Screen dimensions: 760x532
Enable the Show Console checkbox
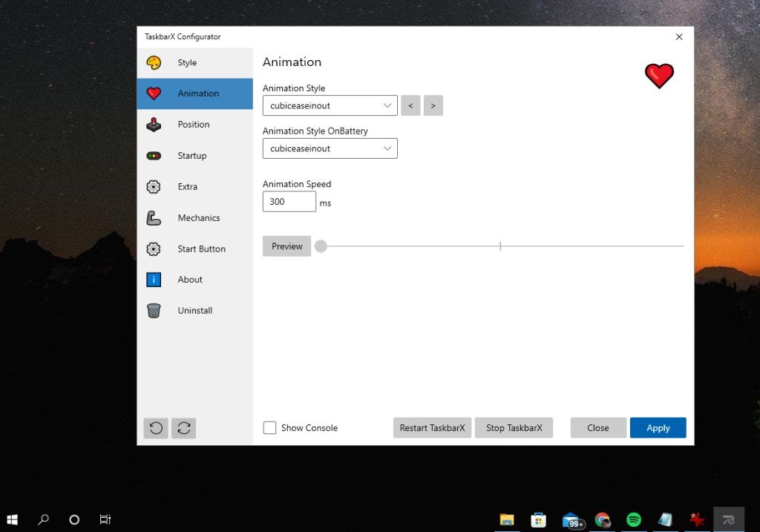(x=269, y=427)
